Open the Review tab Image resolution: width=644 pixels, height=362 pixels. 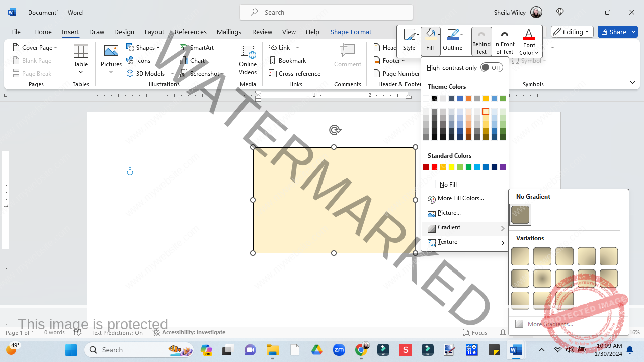tap(262, 32)
